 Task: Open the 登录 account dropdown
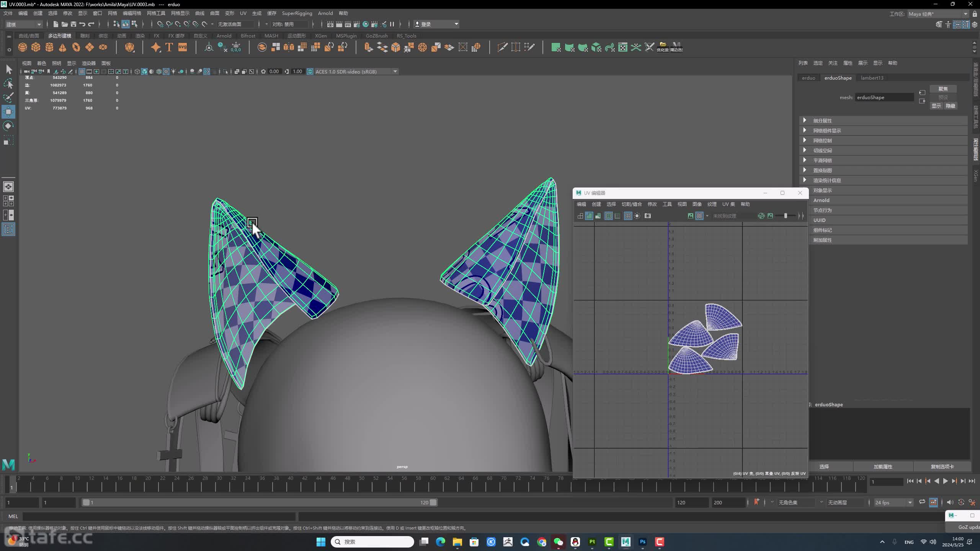[436, 24]
